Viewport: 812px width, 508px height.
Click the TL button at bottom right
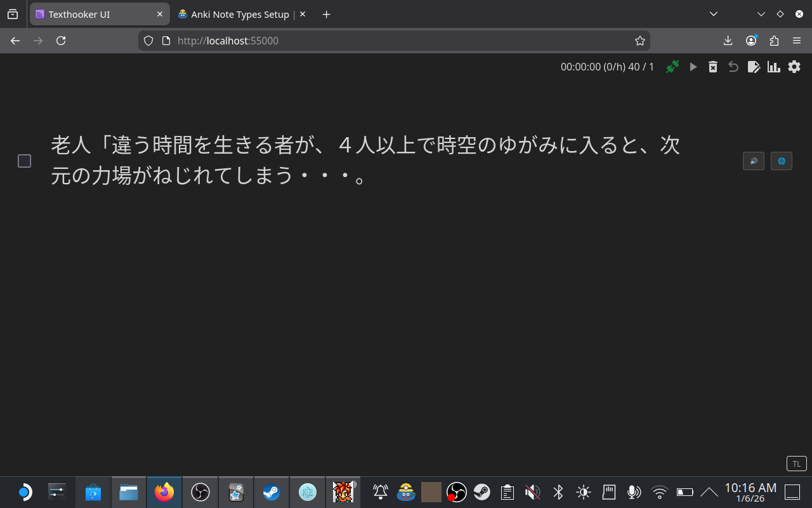[796, 464]
